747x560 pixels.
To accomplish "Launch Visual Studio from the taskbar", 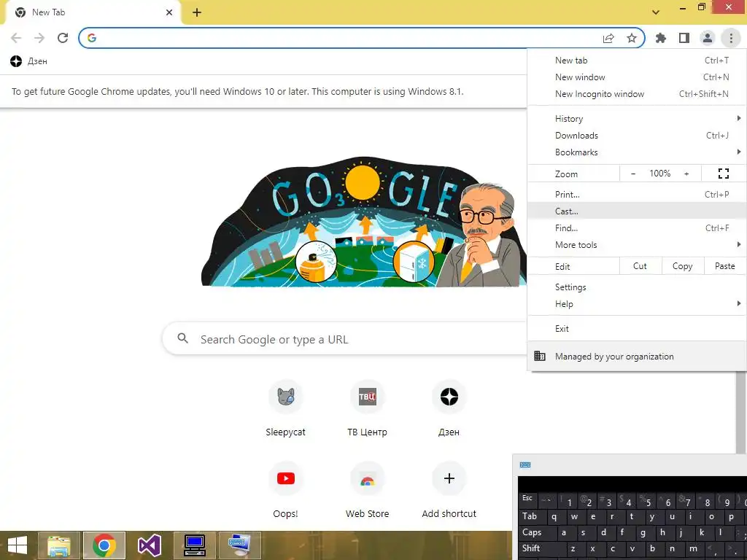I will pyautogui.click(x=149, y=545).
